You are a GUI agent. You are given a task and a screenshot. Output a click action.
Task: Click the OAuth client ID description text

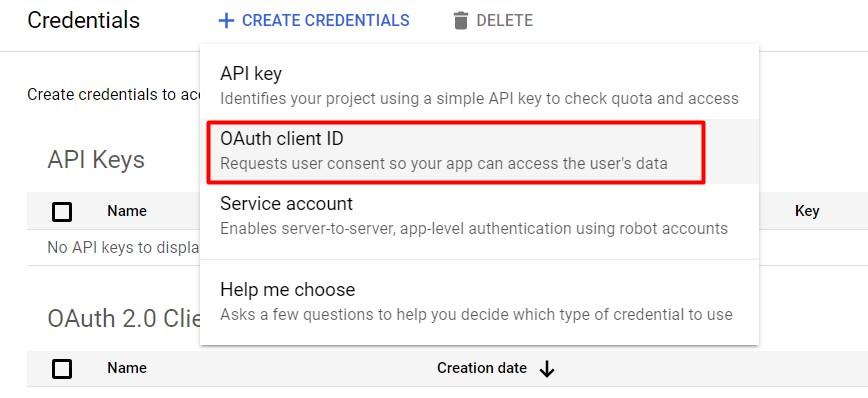[444, 164]
